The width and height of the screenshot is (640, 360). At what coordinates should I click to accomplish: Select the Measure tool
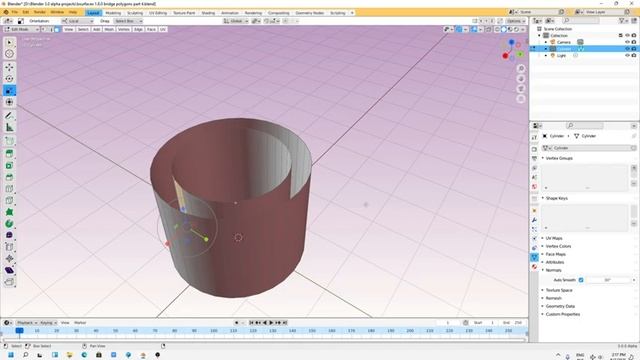pyautogui.click(x=9, y=128)
